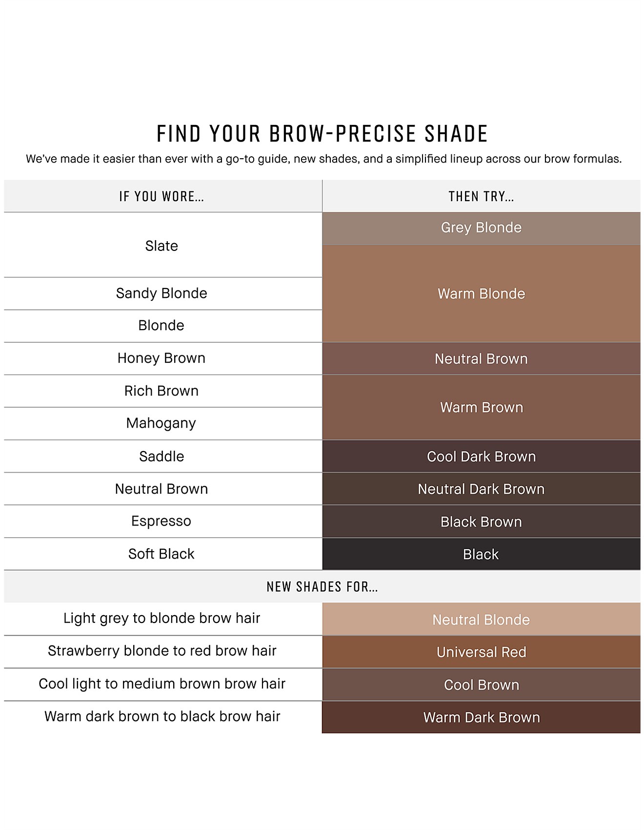
Task: Choose the Warm Dark Brown swatch
Action: coord(481,717)
